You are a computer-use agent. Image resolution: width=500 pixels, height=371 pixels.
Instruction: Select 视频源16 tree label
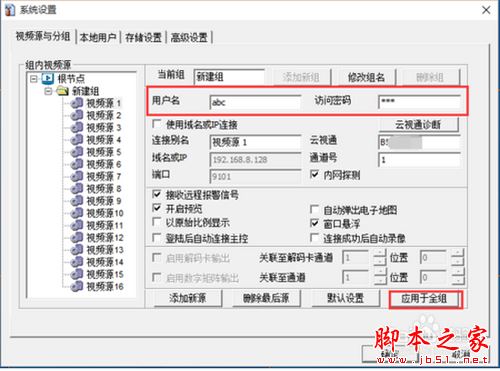point(105,286)
